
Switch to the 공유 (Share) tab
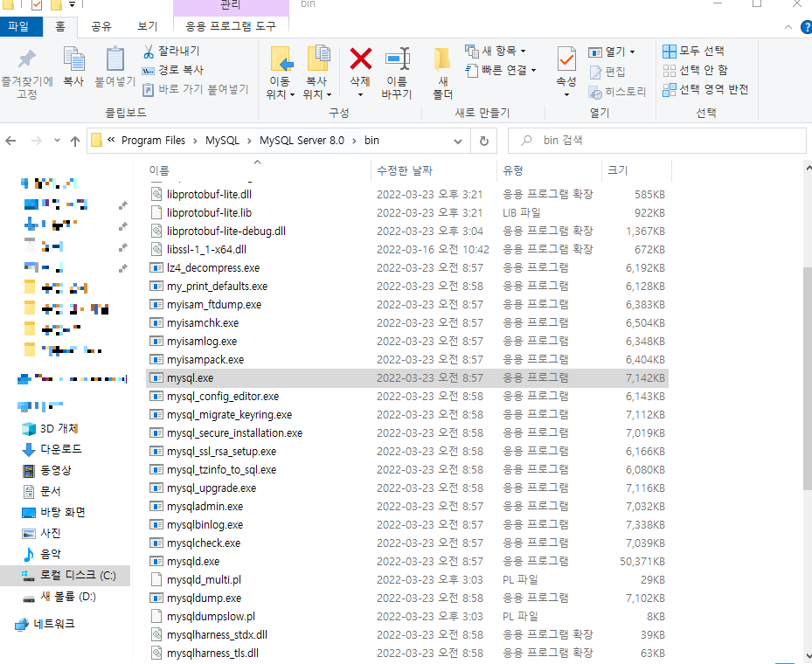tap(101, 26)
